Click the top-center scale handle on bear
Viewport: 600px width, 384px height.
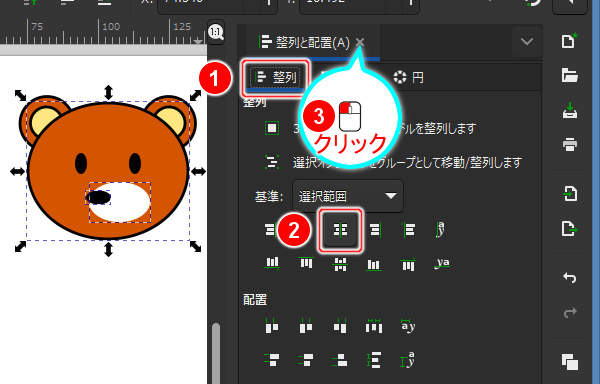pyautogui.click(x=108, y=93)
